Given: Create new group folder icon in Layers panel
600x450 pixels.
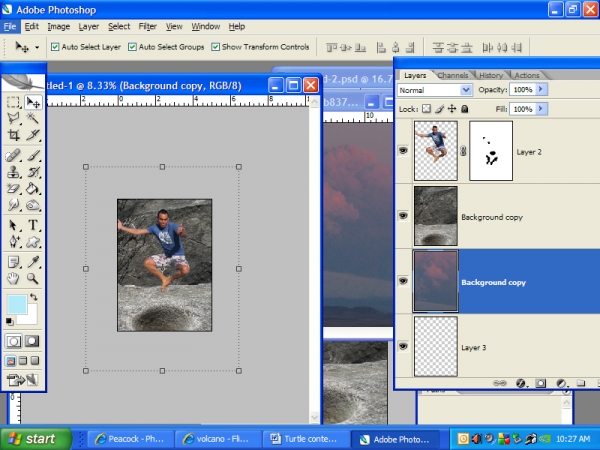Looking at the screenshot, I should pos(581,383).
